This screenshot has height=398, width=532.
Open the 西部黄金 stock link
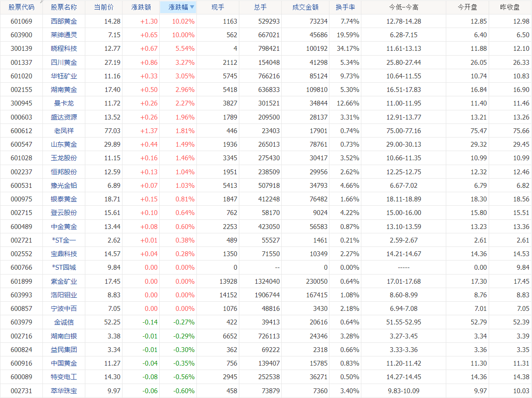pyautogui.click(x=64, y=21)
